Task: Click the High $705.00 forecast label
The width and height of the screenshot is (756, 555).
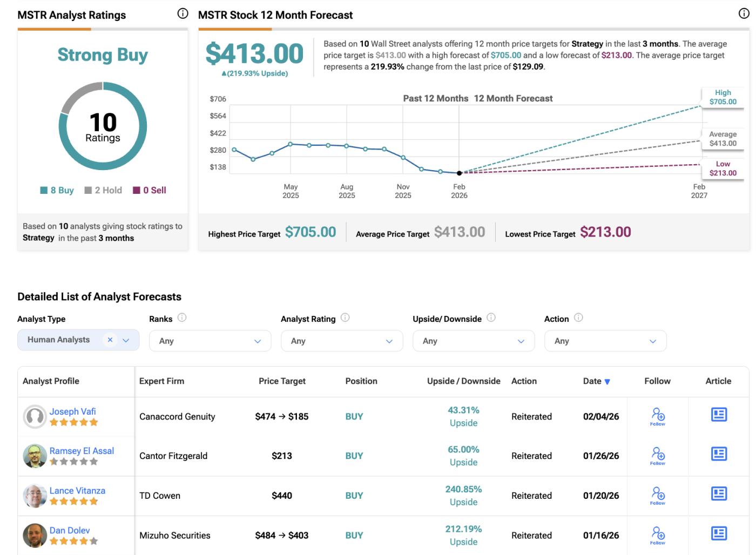Action: [x=723, y=97]
